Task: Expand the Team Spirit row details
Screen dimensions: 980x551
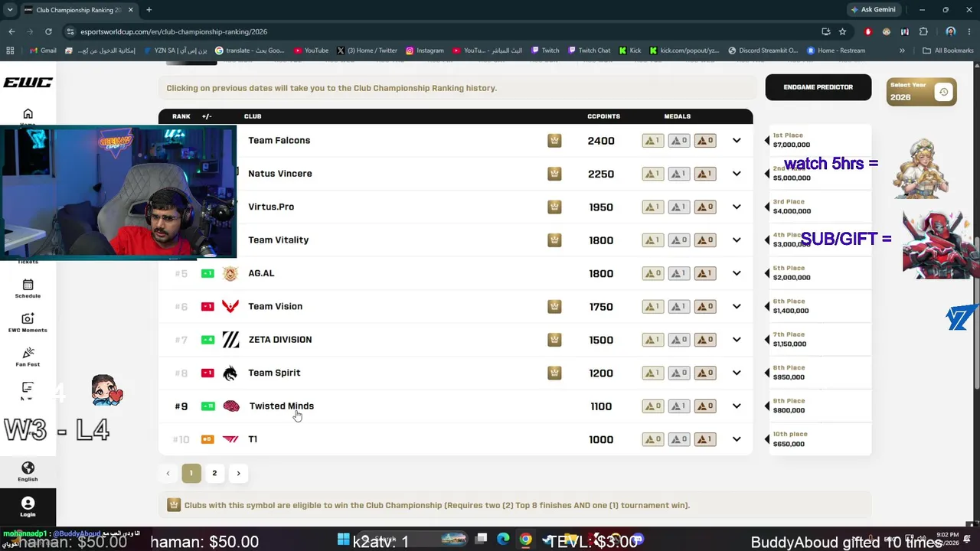Action: [737, 373]
